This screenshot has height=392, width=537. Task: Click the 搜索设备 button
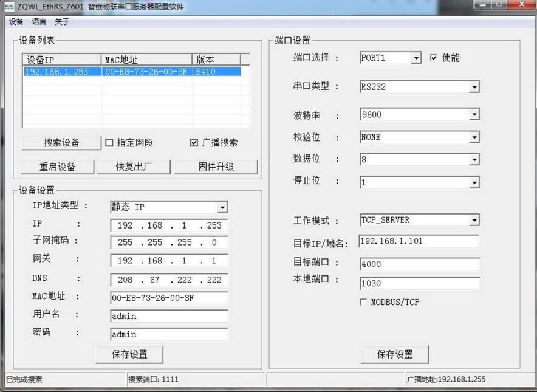click(61, 143)
